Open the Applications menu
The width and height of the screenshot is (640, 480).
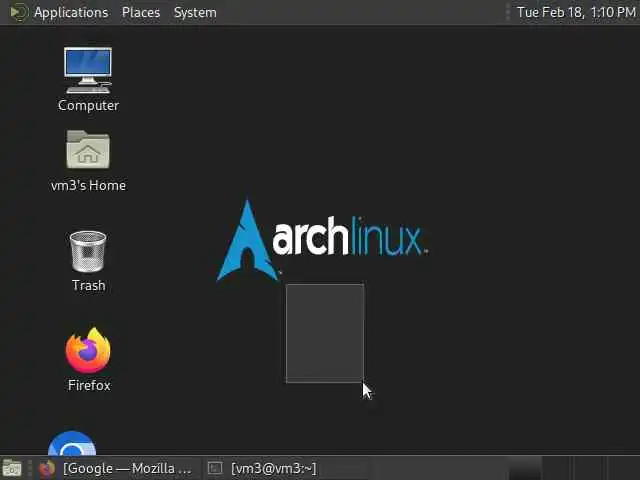tap(71, 12)
